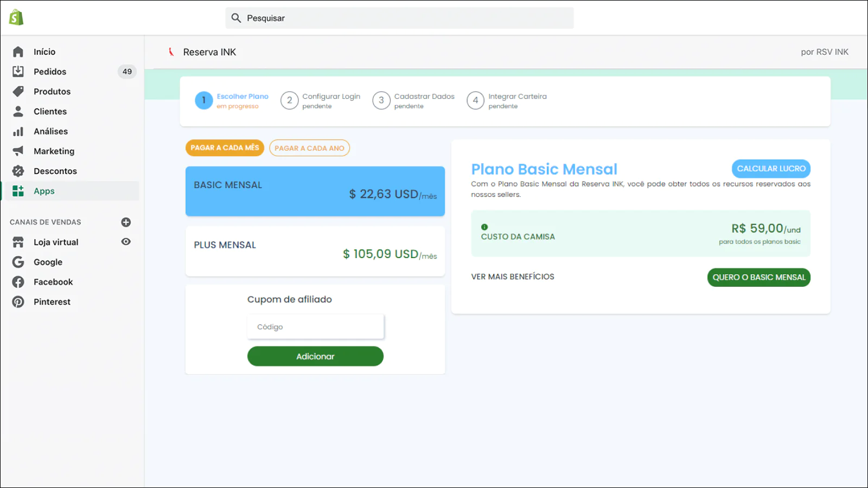Select the Plus Mensal plan card
868x488 pixels.
[315, 251]
